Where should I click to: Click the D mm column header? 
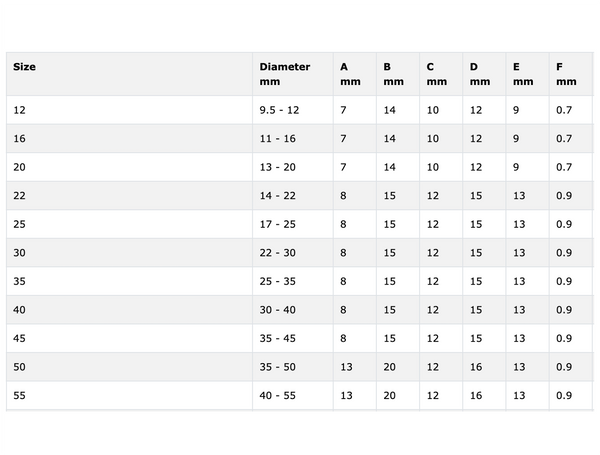[x=479, y=74]
